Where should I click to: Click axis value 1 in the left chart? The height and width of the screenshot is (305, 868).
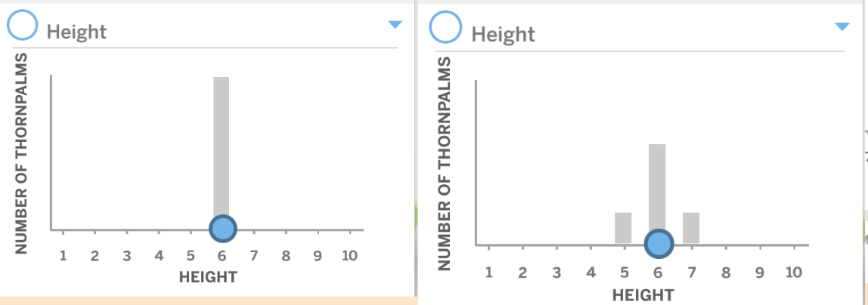[x=64, y=256]
